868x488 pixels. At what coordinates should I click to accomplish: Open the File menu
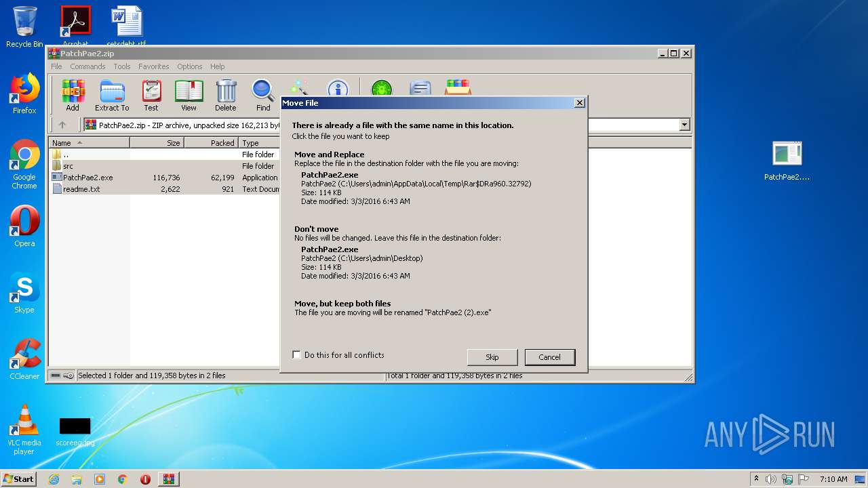tap(56, 66)
